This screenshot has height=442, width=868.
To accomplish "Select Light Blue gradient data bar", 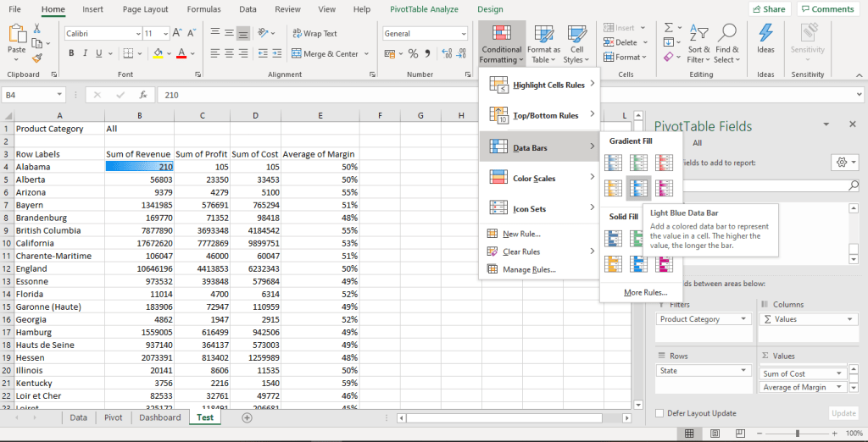I will point(637,188).
